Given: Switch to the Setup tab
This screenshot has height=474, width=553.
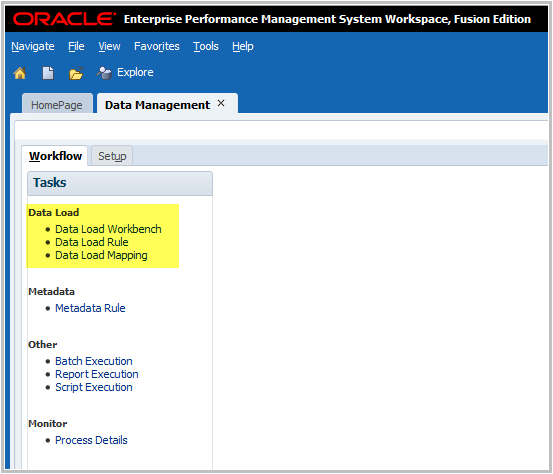Looking at the screenshot, I should (x=112, y=156).
